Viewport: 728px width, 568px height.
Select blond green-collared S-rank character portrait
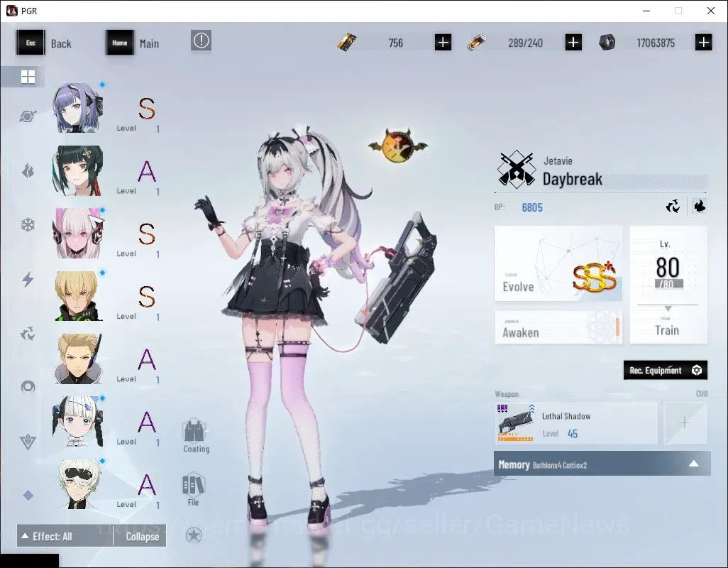click(77, 296)
